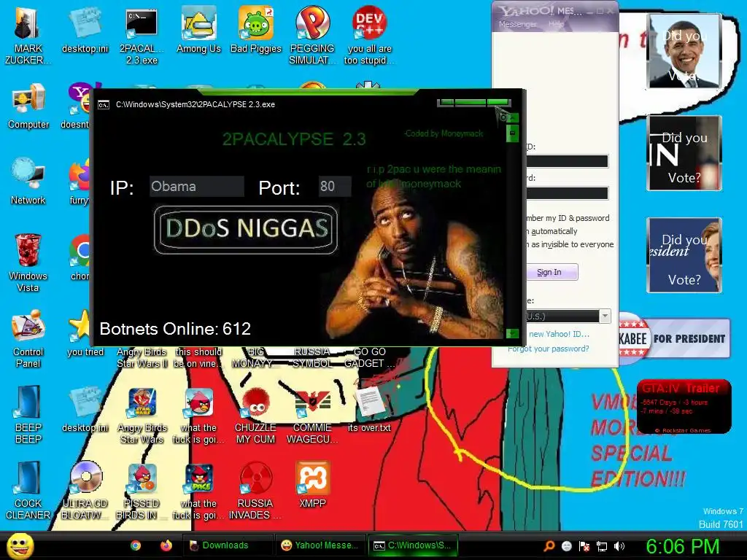This screenshot has height=560, width=747.
Task: Click the Obama 'Did you Vote?' gadget
Action: click(684, 51)
